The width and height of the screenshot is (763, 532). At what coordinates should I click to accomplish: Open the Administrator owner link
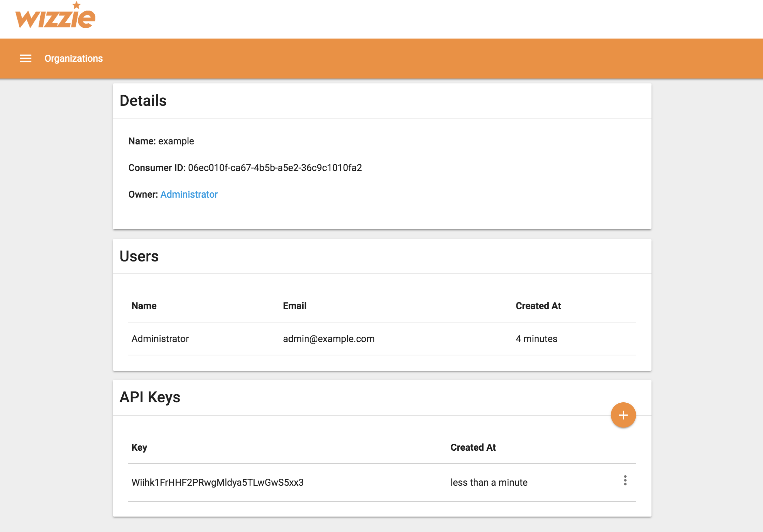pos(189,195)
